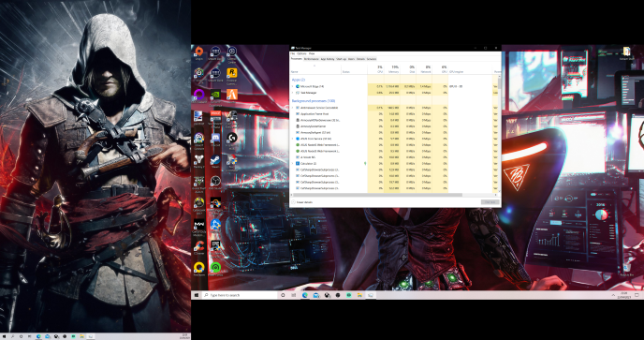Click Microsoft Edge in the main taskbar
The image size is (644, 340).
tap(305, 295)
